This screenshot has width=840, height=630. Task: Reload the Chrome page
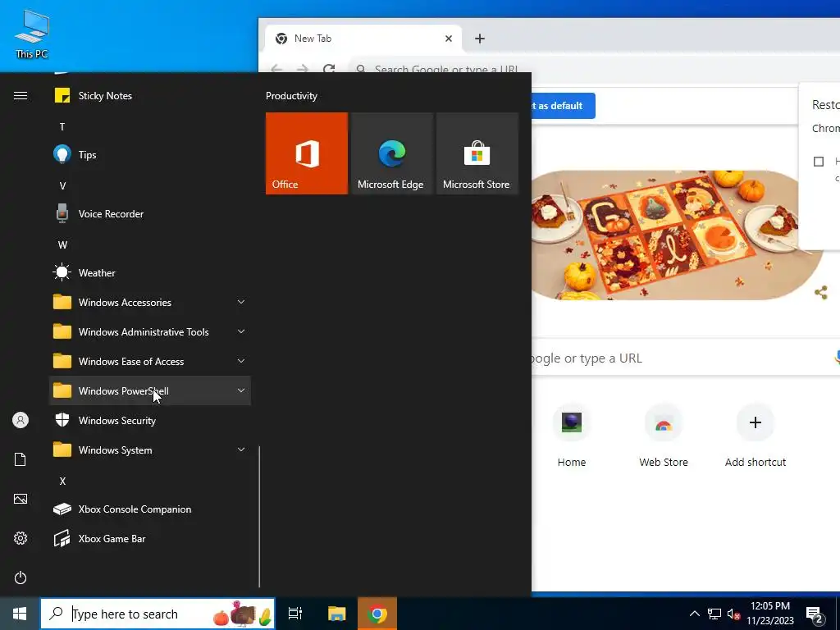[x=329, y=69]
